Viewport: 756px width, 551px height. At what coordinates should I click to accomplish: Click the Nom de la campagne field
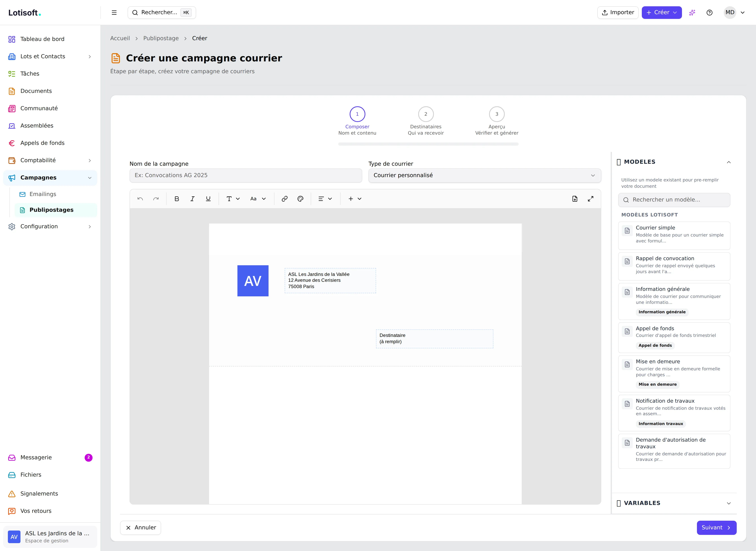pos(246,176)
